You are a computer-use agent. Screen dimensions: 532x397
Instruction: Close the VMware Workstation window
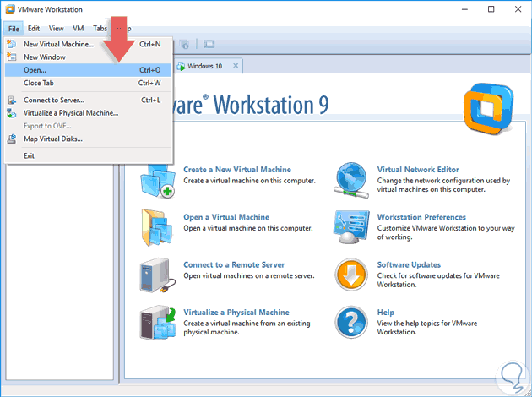click(x=518, y=9)
